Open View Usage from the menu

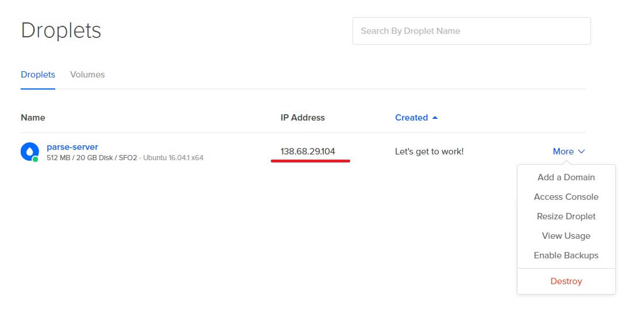click(566, 236)
